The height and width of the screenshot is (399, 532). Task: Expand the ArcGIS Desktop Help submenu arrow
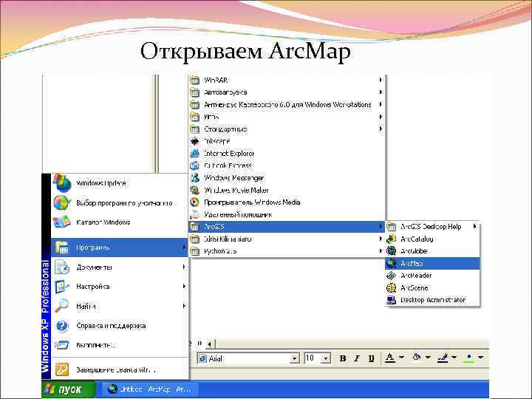(474, 226)
